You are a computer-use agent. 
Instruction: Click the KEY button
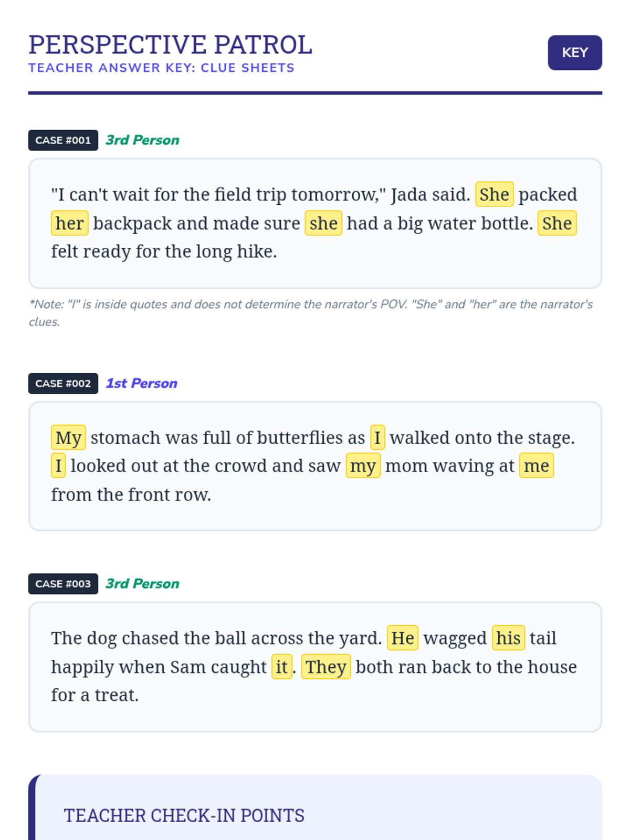(574, 52)
